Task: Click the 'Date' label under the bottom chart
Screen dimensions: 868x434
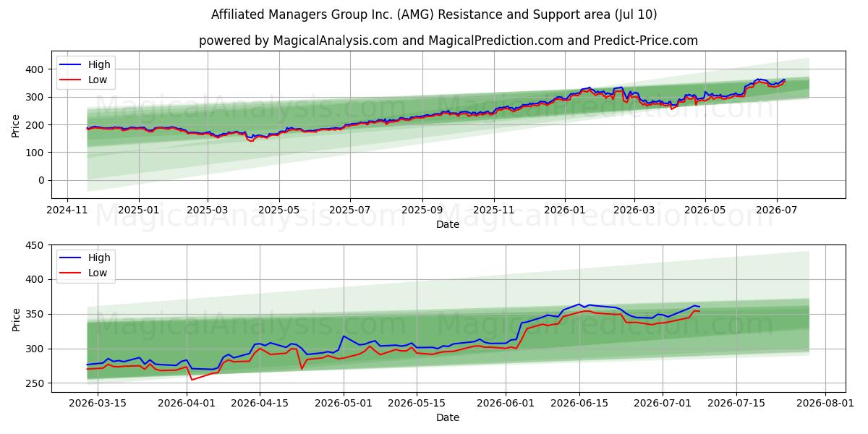Action: pos(448,417)
